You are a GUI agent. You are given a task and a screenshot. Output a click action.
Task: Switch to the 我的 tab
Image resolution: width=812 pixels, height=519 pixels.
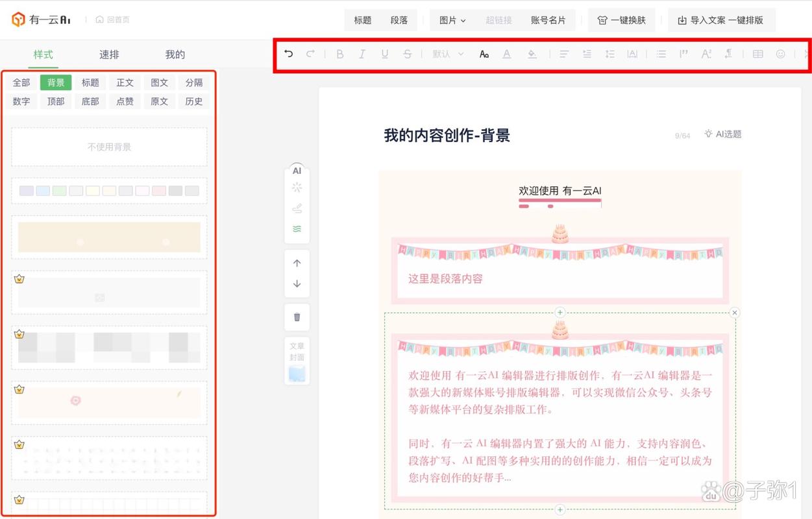(x=174, y=54)
